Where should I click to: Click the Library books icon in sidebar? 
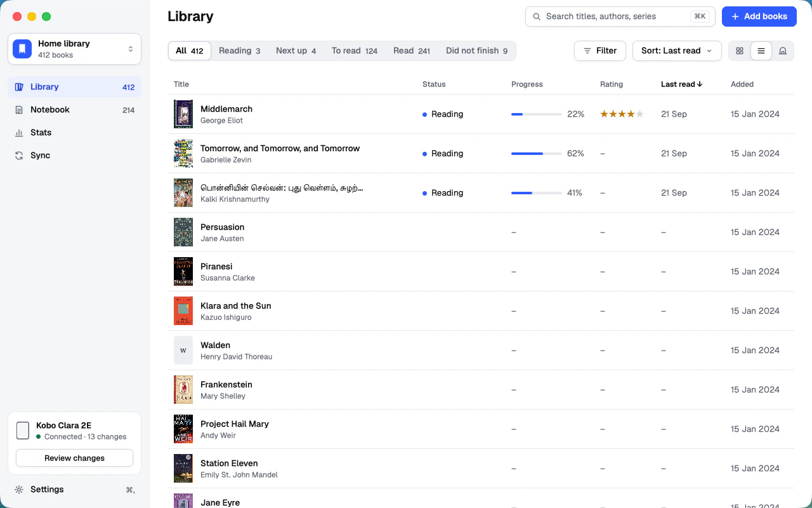click(19, 87)
